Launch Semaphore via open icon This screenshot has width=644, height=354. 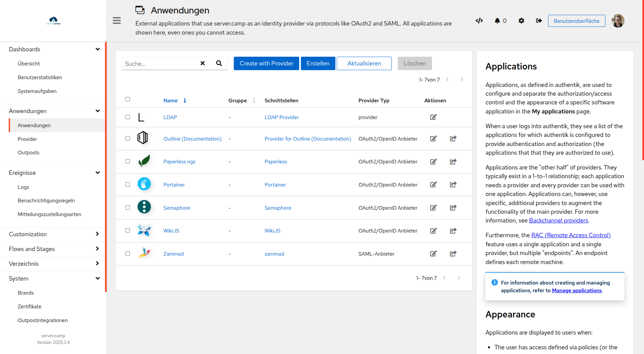click(x=453, y=208)
